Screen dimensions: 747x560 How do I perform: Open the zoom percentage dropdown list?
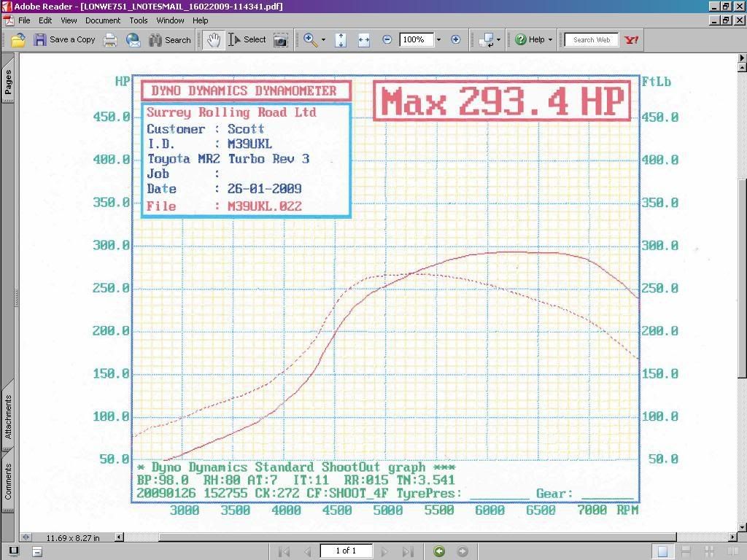[x=438, y=40]
